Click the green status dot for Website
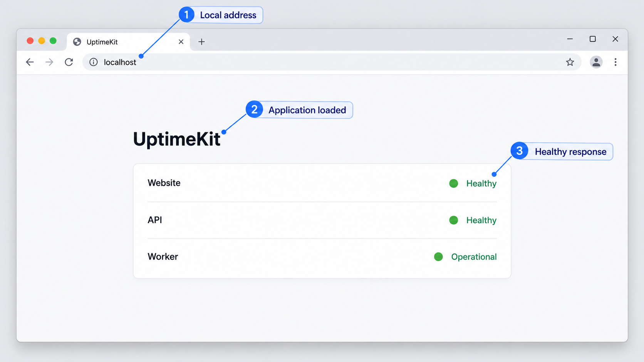 [454, 184]
